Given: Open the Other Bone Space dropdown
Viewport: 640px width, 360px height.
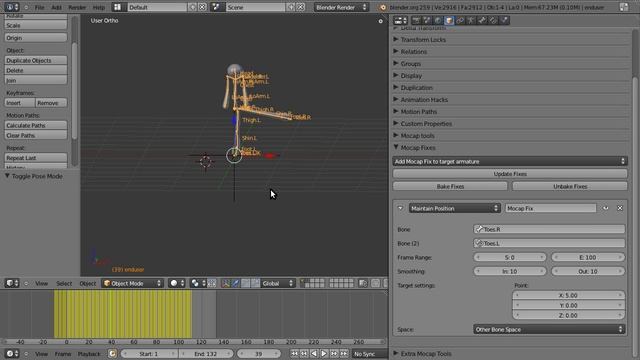Looking at the screenshot, I should tap(549, 329).
